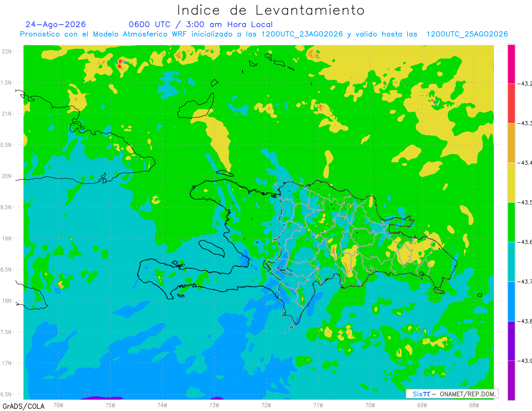
Task: Click the '72W' longitude label
Action: click(x=266, y=405)
